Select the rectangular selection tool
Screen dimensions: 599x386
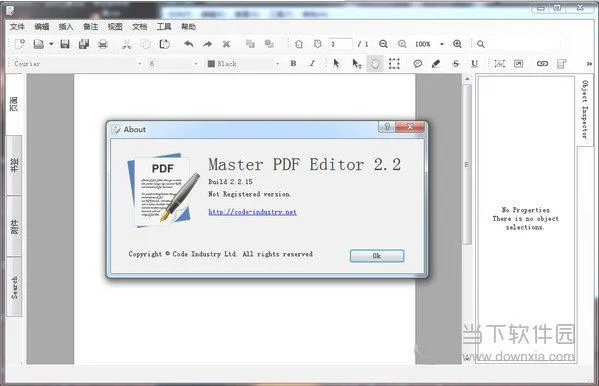click(x=394, y=63)
